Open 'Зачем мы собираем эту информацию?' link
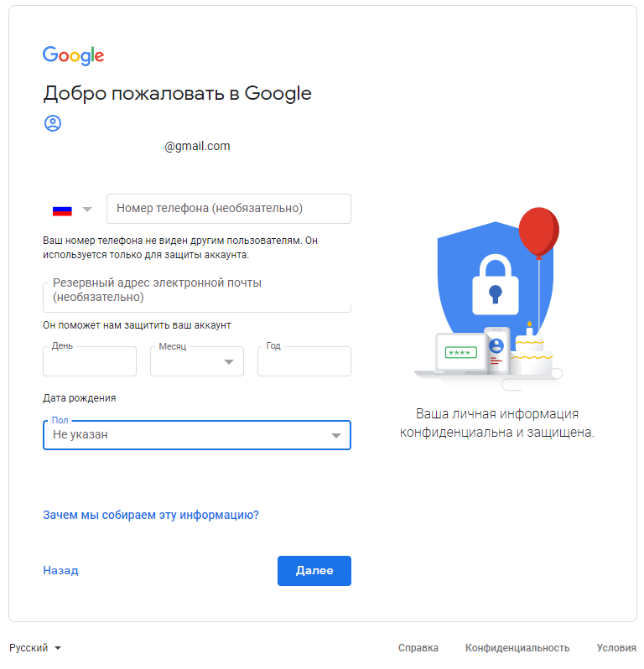644x669 pixels. 151,515
